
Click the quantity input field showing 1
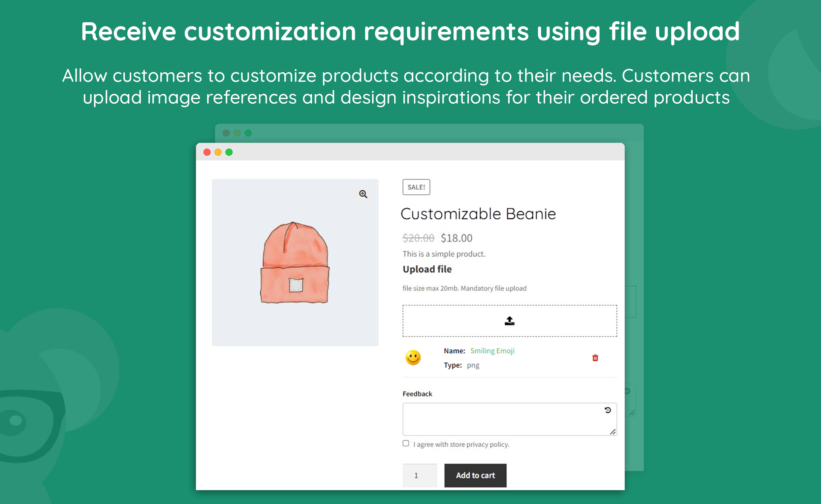(x=420, y=475)
